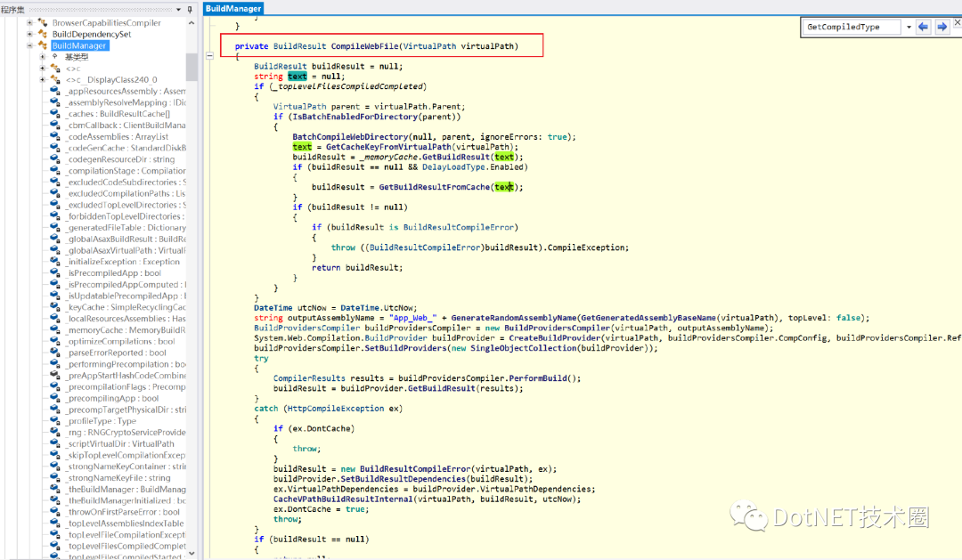Click the field icon beside _optimizeCompilations

pos(55,342)
